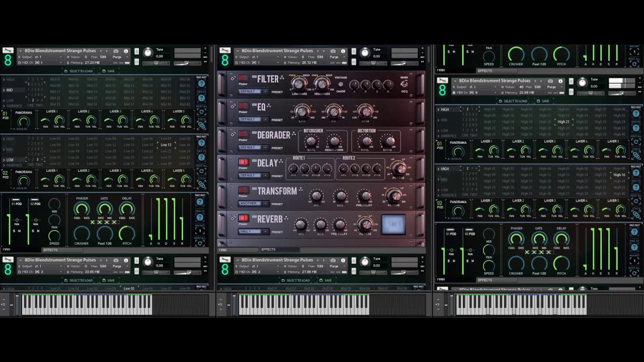Turn off REVERB module Power button
Image resolution: width=644 pixels, height=362 pixels.
click(244, 219)
